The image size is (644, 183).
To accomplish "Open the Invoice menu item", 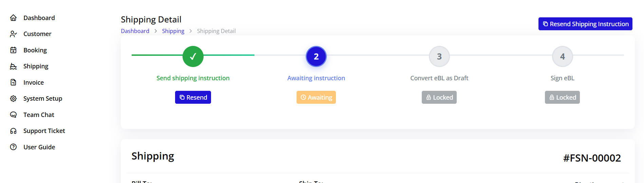I will pos(34,83).
